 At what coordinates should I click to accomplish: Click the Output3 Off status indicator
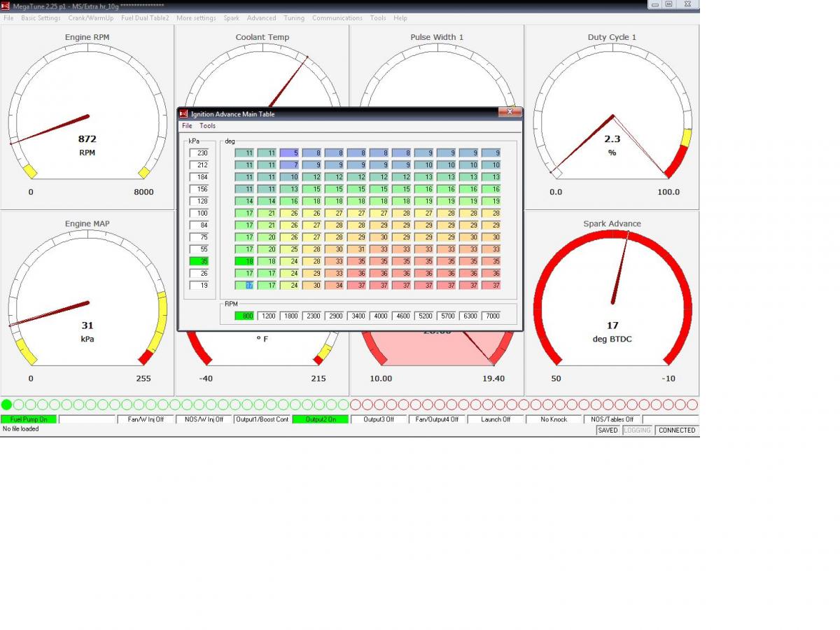(x=379, y=419)
